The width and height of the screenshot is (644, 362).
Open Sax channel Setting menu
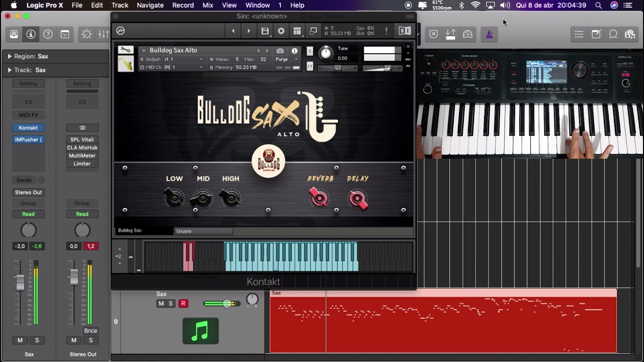pyautogui.click(x=28, y=83)
